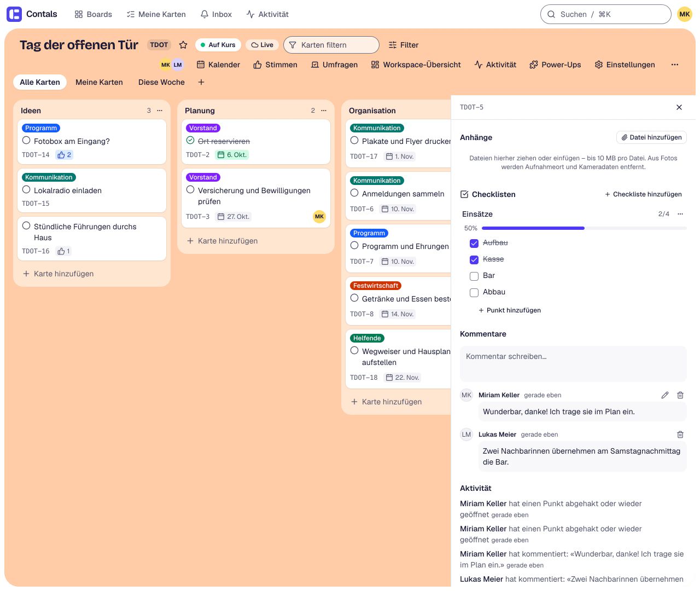
Task: Switch to the Meine Karten view tab
Action: [99, 82]
